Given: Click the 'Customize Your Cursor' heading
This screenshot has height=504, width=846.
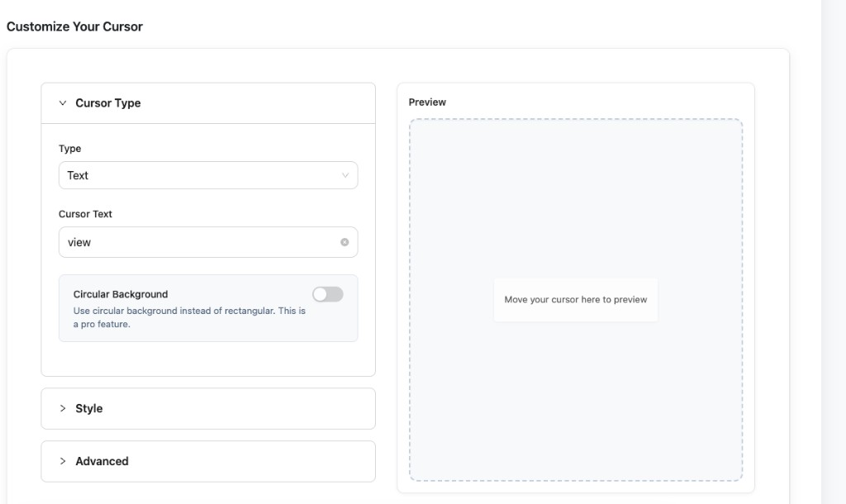Looking at the screenshot, I should coord(74,26).
